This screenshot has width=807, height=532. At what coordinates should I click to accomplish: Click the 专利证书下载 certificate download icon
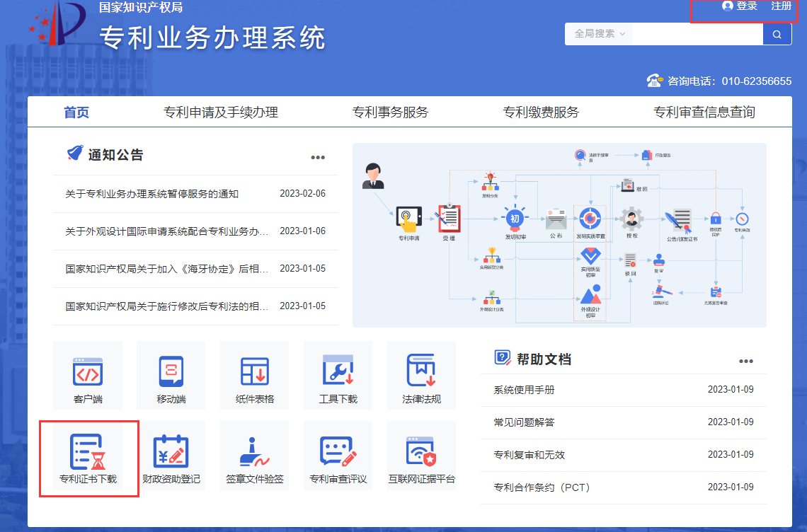coord(88,457)
